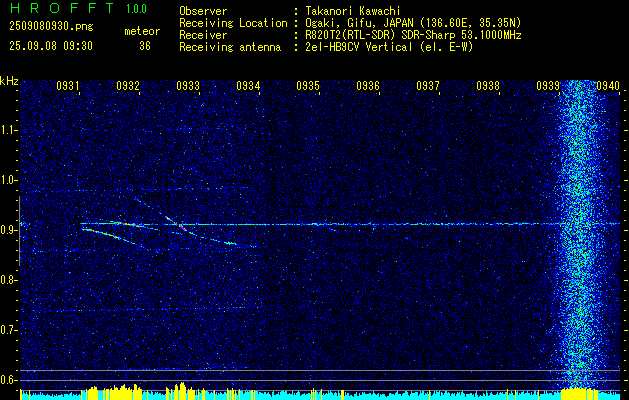629x400 pixels.
Task: Click the 0933 time marker
Action: click(188, 85)
